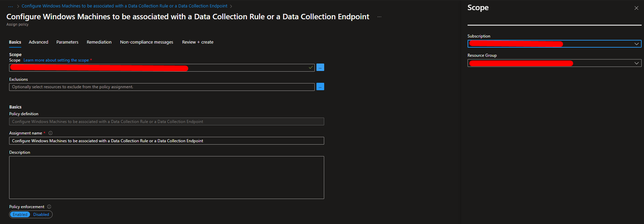
Task: Click into the Description text area
Action: (x=166, y=177)
